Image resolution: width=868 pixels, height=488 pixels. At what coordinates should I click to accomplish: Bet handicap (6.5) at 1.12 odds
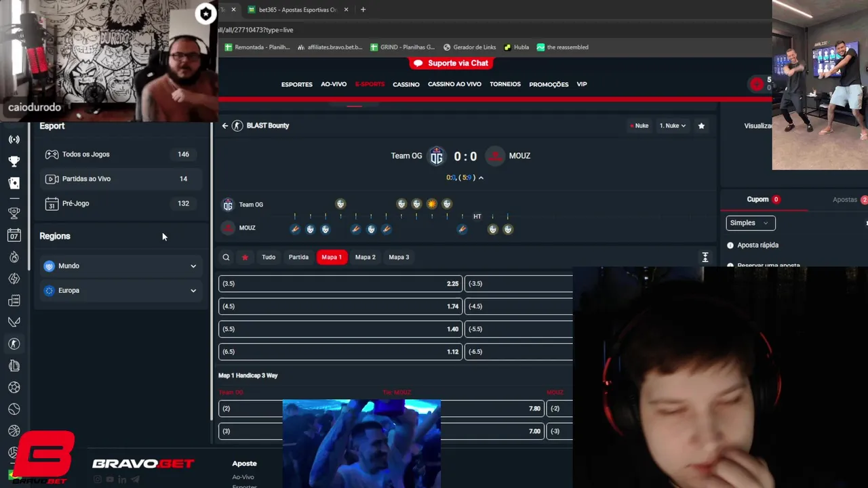click(340, 352)
